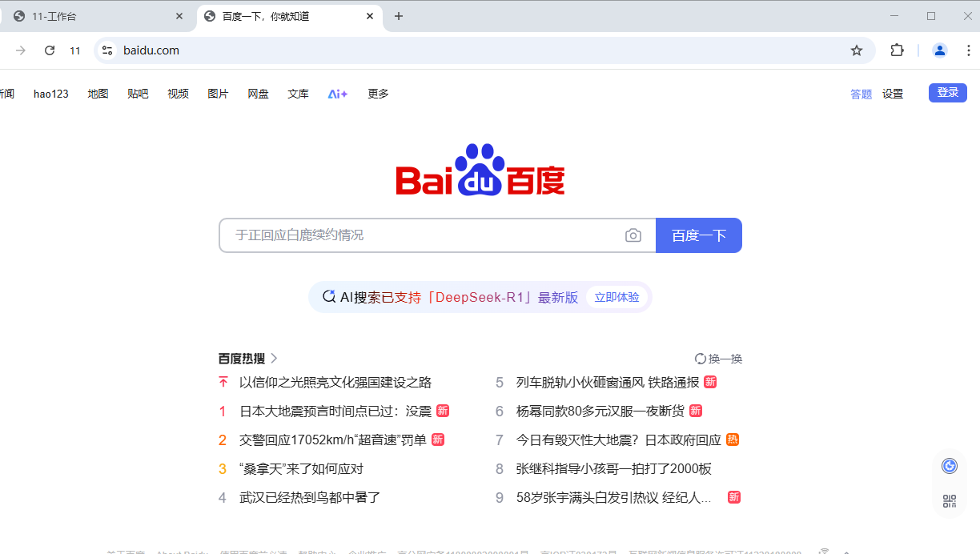This screenshot has width=980, height=554.
Task: Click the camera image-search icon
Action: [x=633, y=235]
